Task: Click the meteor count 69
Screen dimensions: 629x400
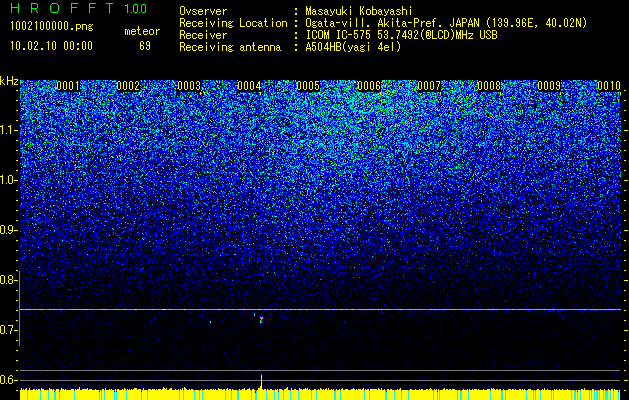Action: coord(145,46)
